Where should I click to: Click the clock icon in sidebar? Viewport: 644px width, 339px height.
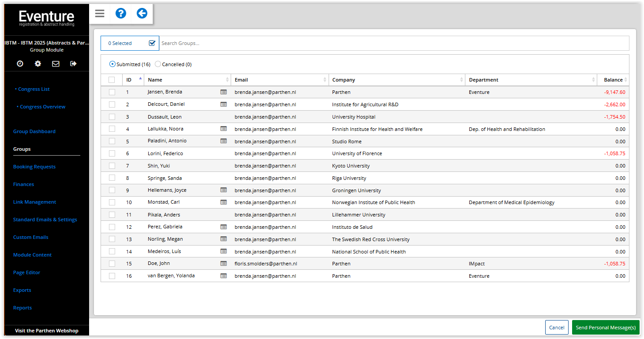point(20,63)
